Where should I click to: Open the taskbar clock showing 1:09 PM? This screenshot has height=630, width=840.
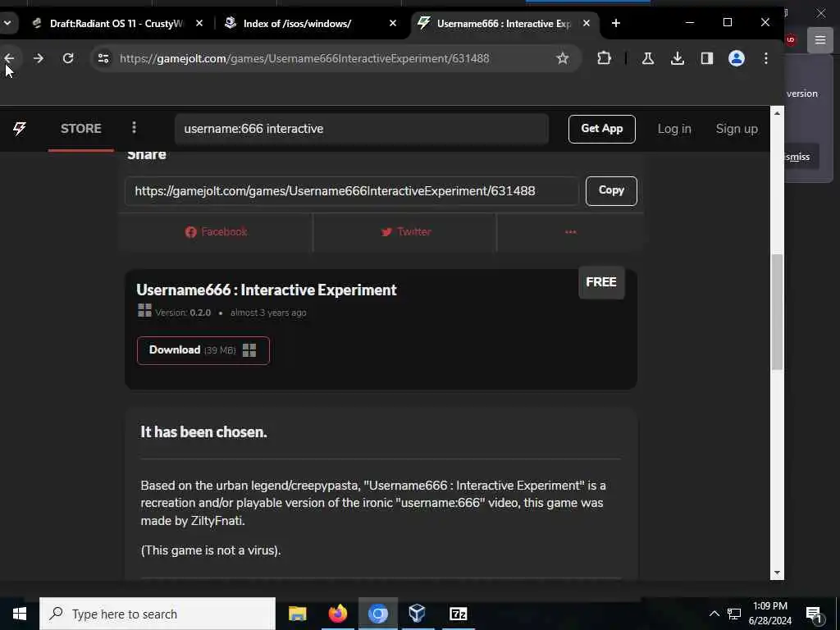769,614
